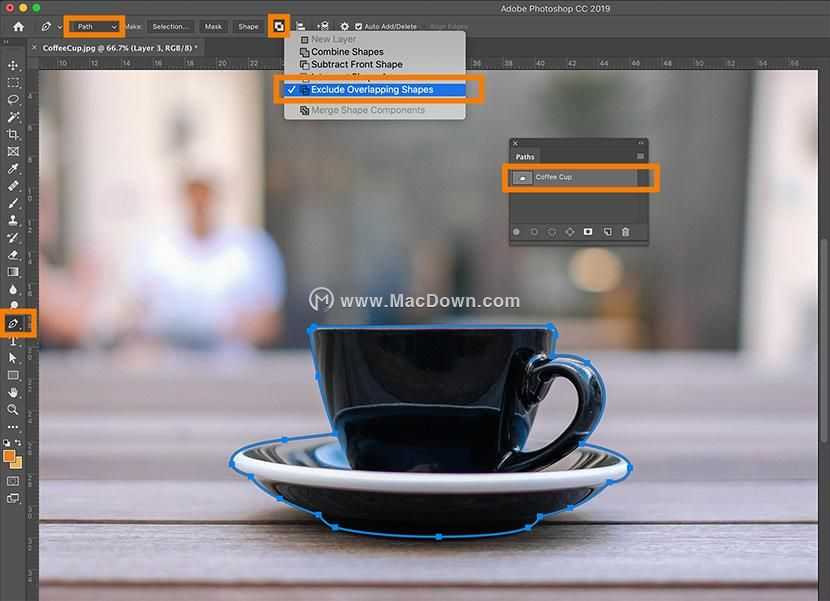Make work path from selection in Paths panel
This screenshot has width=830, height=601.
coord(570,232)
